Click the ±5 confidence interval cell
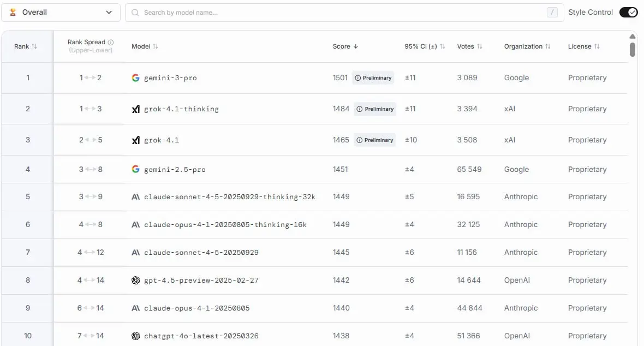The image size is (644, 346). pos(409,197)
